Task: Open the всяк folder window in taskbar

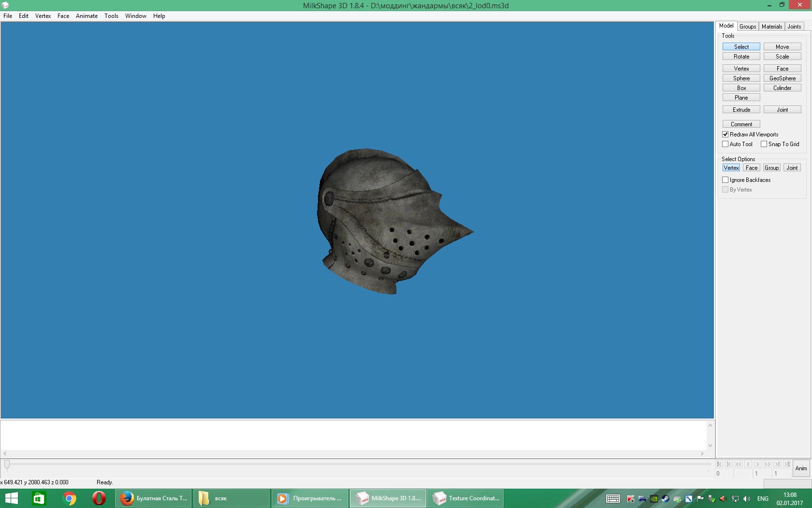Action: [x=232, y=498]
